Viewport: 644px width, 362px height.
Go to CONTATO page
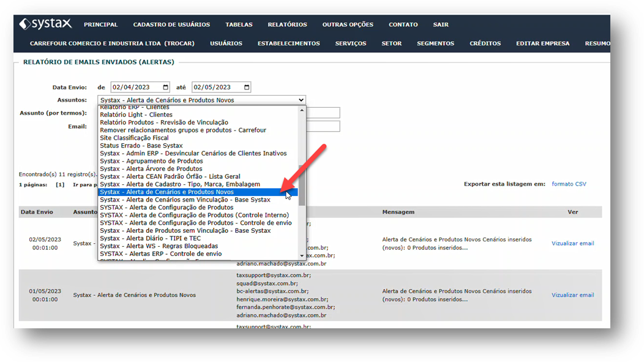tap(403, 25)
